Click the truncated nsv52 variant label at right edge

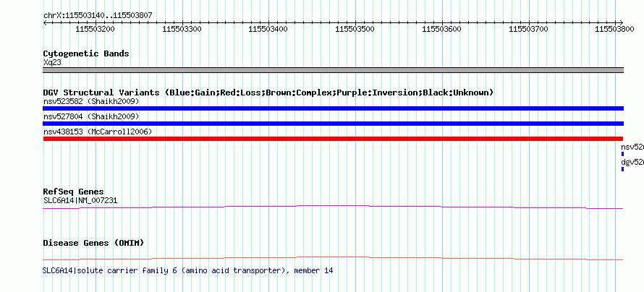point(632,147)
